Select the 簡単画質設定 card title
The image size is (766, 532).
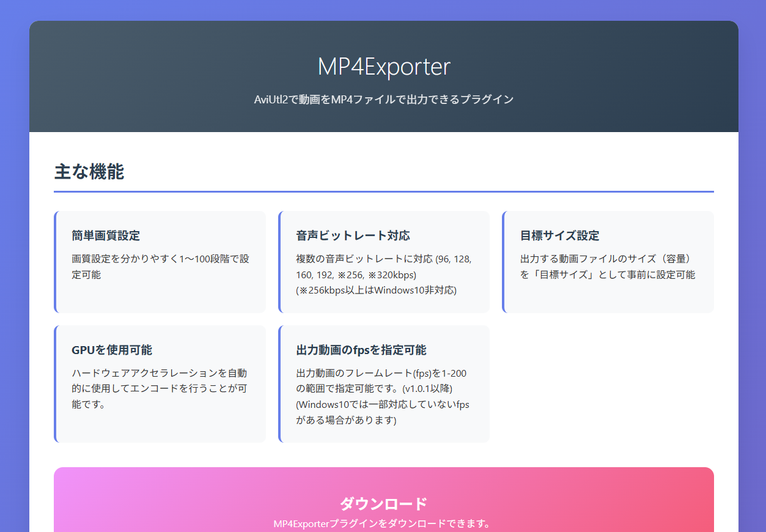[x=106, y=235]
